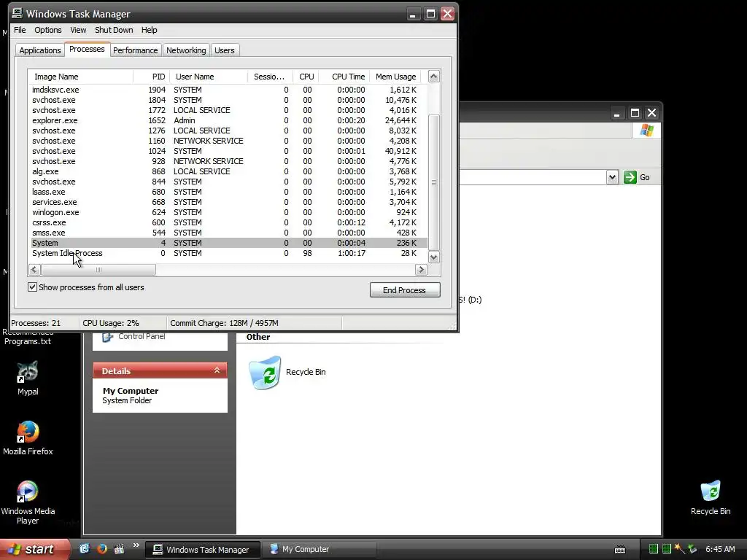747x560 pixels.
Task: Click second green CPU meter tray icon
Action: point(667,549)
